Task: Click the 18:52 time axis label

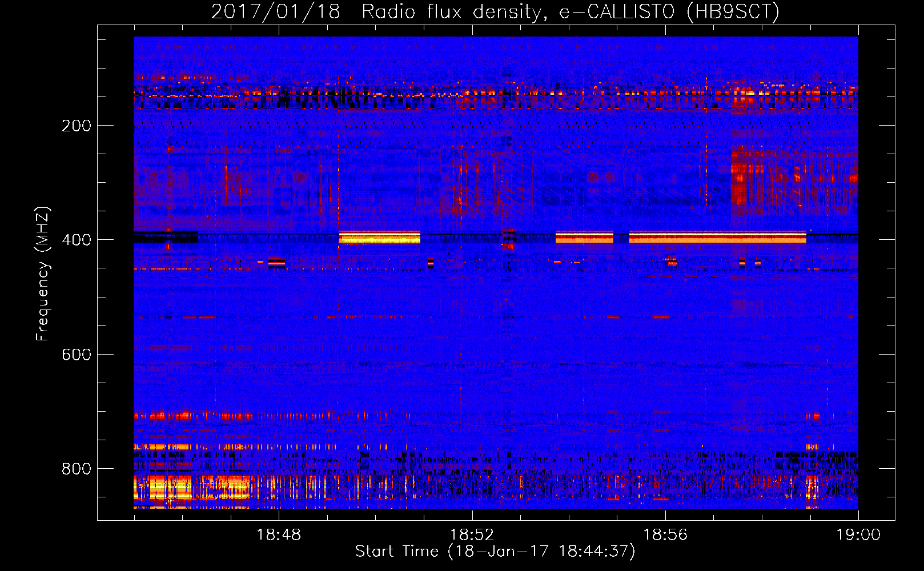Action: pos(472,535)
